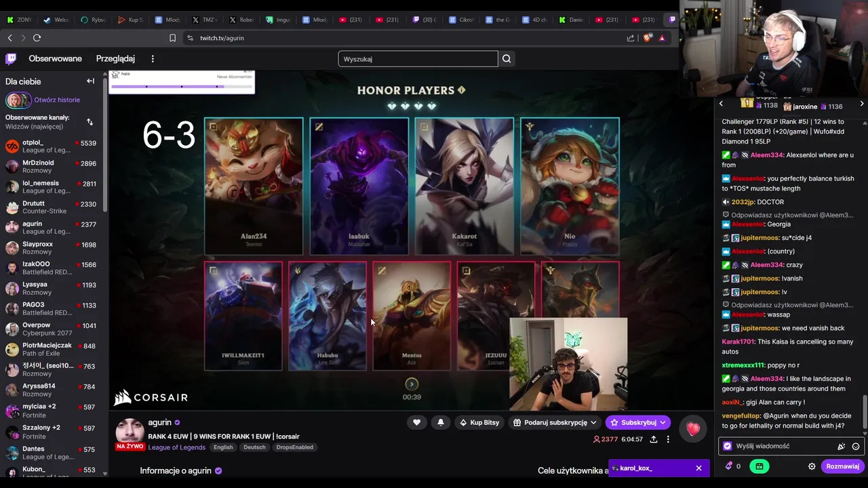Honor Kakarot's Kai'Sa card

[x=464, y=186]
